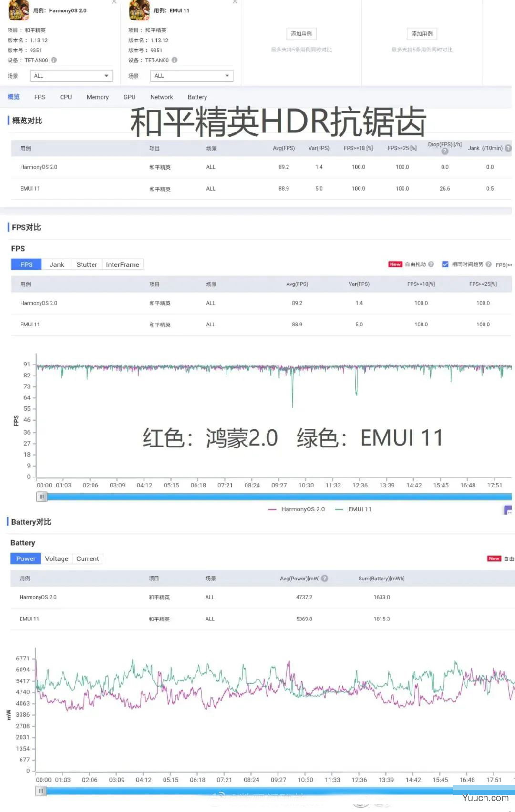This screenshot has width=515, height=812.
Task: Click 用例: EMUI 11 title text
Action: tap(172, 10)
